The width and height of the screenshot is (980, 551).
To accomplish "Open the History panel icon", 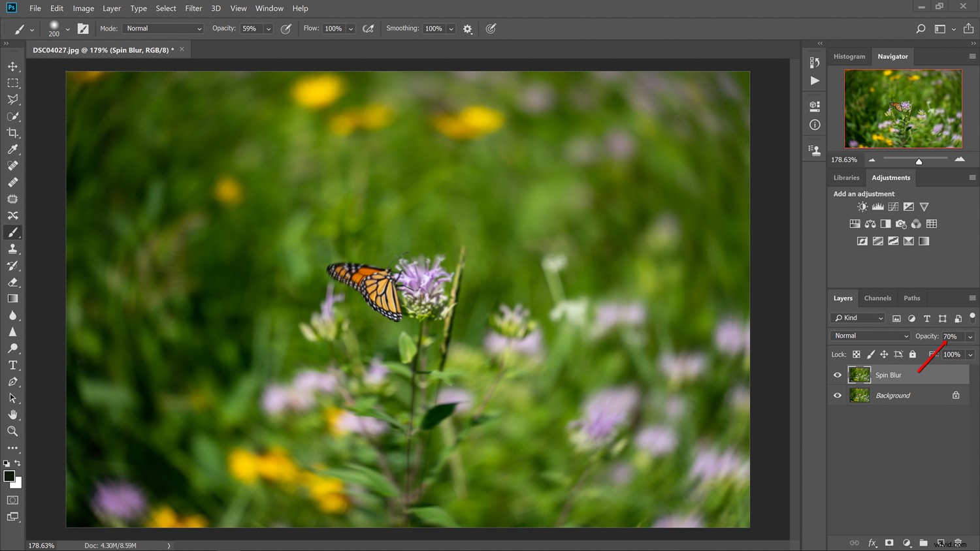I will pos(814,62).
